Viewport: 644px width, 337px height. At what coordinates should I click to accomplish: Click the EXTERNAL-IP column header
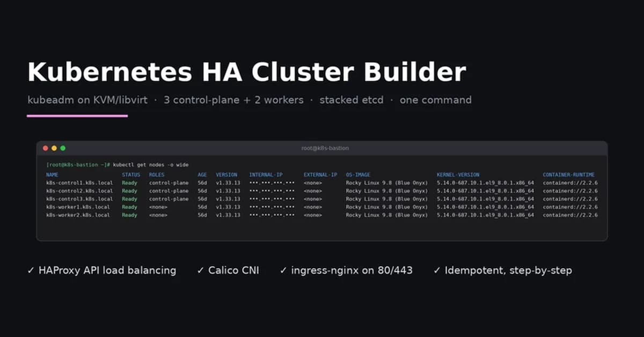coord(320,175)
